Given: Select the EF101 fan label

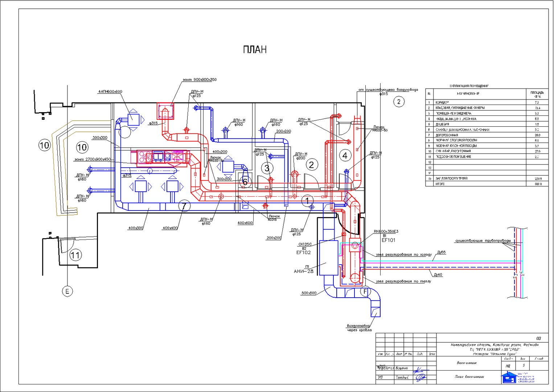Looking at the screenshot, I should [388, 240].
